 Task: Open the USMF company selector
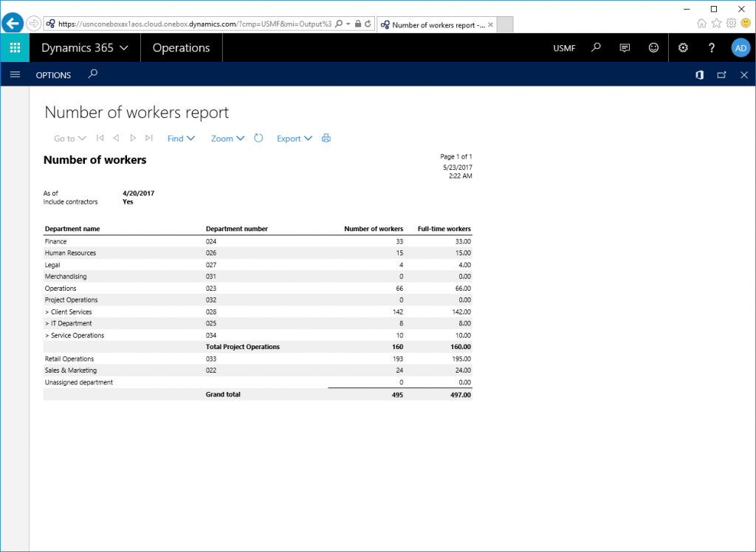click(x=563, y=47)
